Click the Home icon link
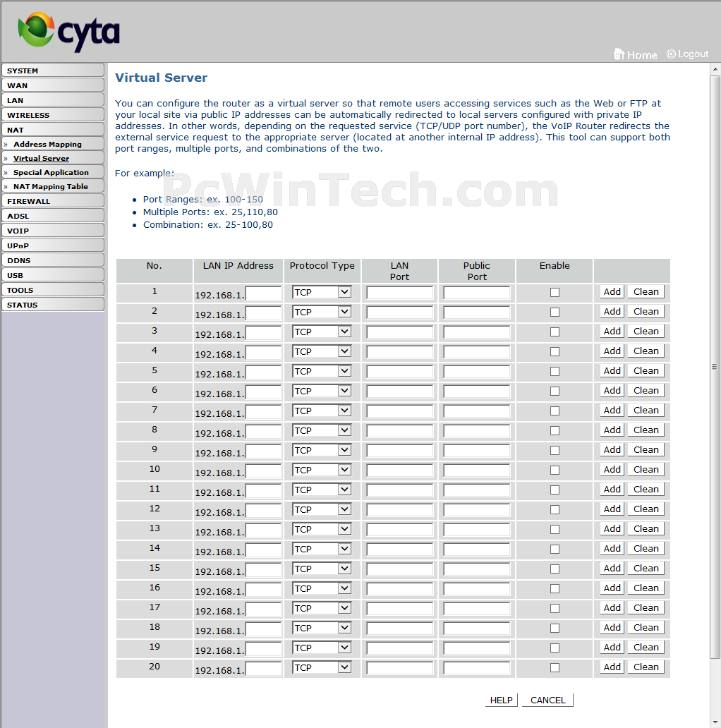 pyautogui.click(x=635, y=55)
